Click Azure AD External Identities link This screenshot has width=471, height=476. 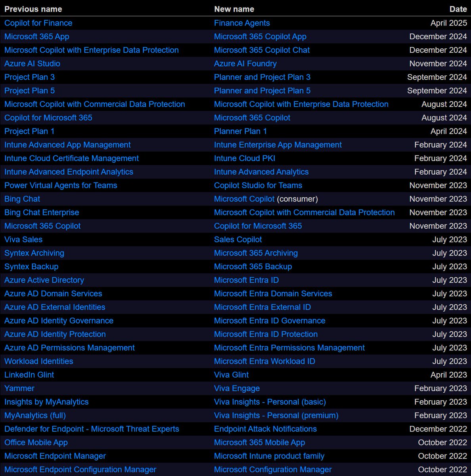click(x=55, y=307)
